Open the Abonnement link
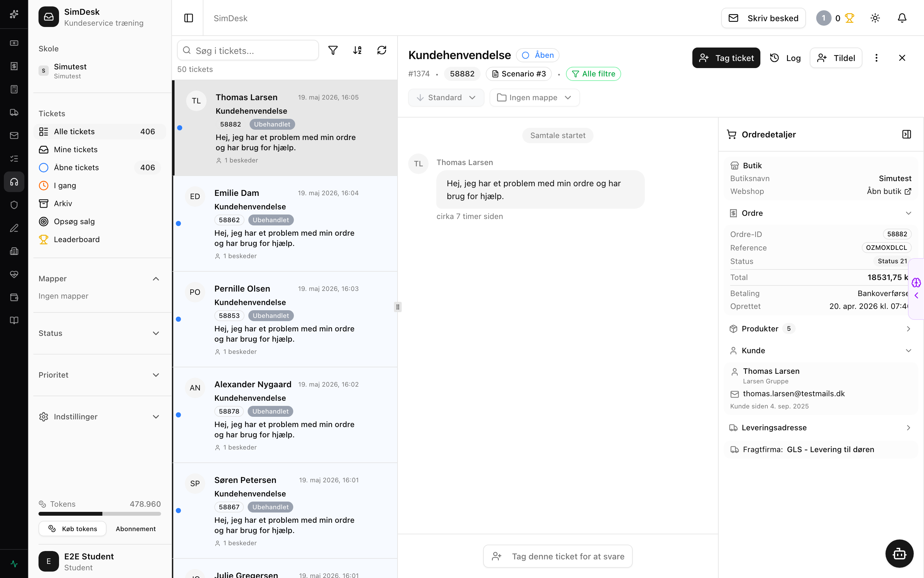 coord(135,529)
